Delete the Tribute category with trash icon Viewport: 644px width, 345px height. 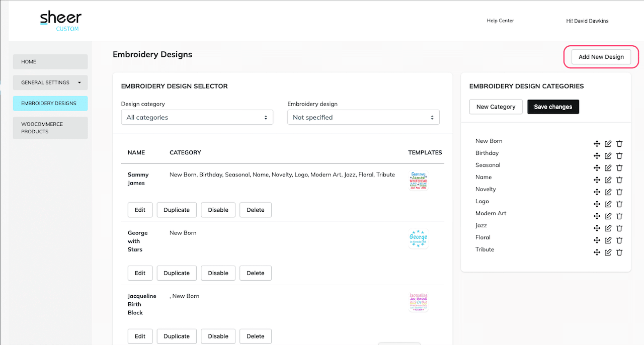(619, 252)
